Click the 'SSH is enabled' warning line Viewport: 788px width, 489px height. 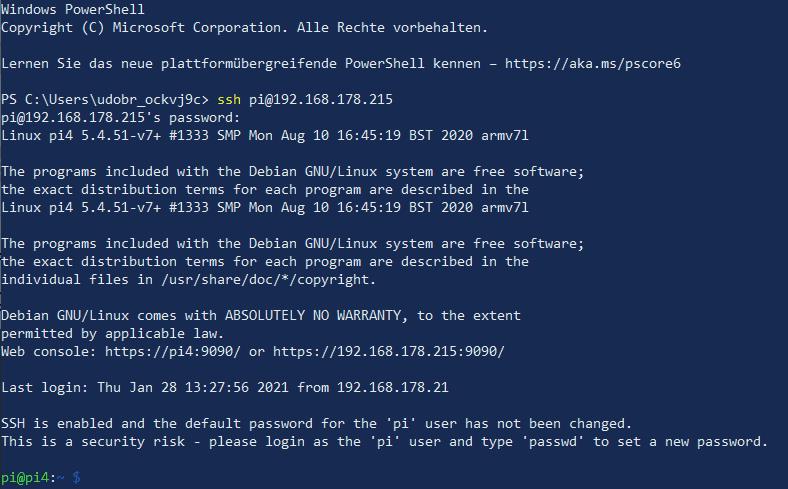coord(316,424)
